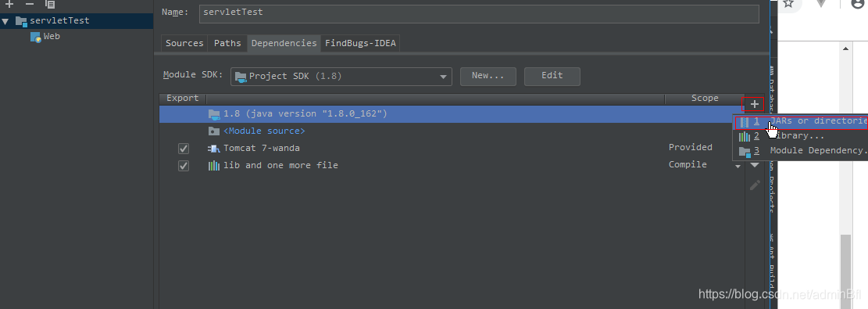The width and height of the screenshot is (868, 309).
Task: Click into the module Name field
Action: click(x=479, y=13)
